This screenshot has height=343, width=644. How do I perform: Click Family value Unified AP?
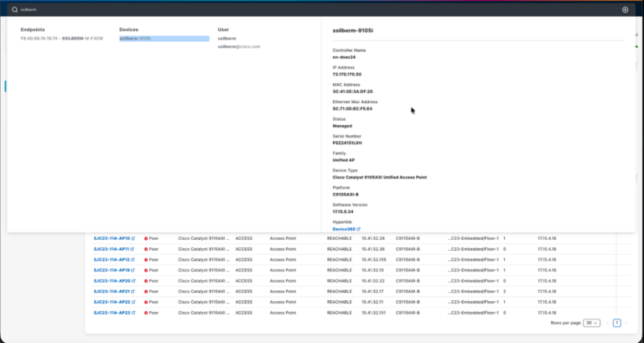coord(344,160)
